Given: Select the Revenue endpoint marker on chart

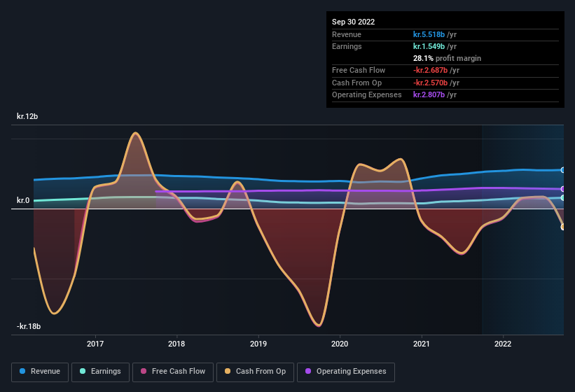Looking at the screenshot, I should pos(563,170).
